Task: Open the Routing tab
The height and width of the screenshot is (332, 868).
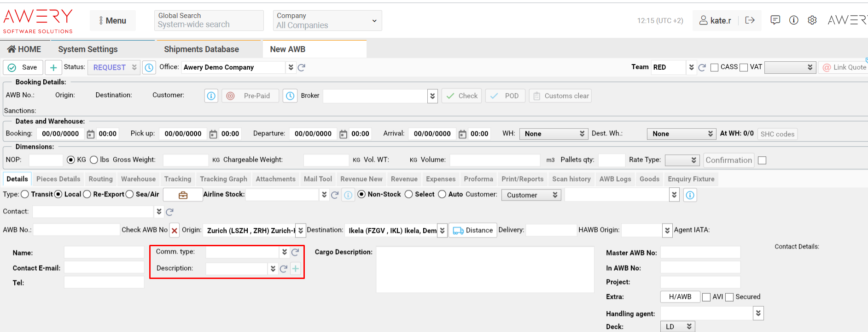Action: pyautogui.click(x=100, y=179)
